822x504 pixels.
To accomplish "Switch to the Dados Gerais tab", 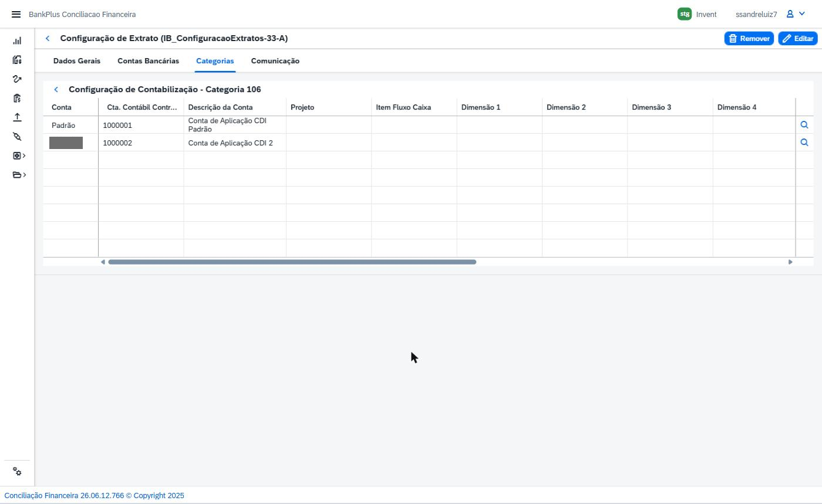I will pyautogui.click(x=77, y=61).
